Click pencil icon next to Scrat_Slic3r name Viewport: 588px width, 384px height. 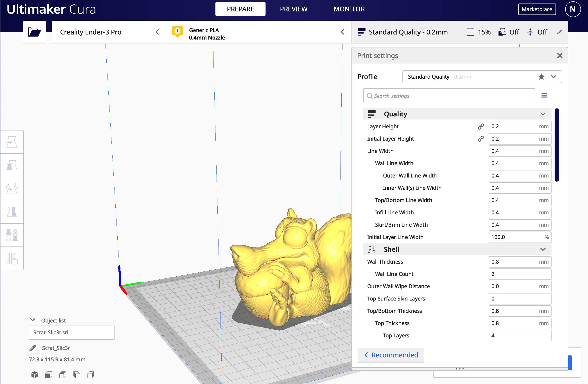click(33, 348)
